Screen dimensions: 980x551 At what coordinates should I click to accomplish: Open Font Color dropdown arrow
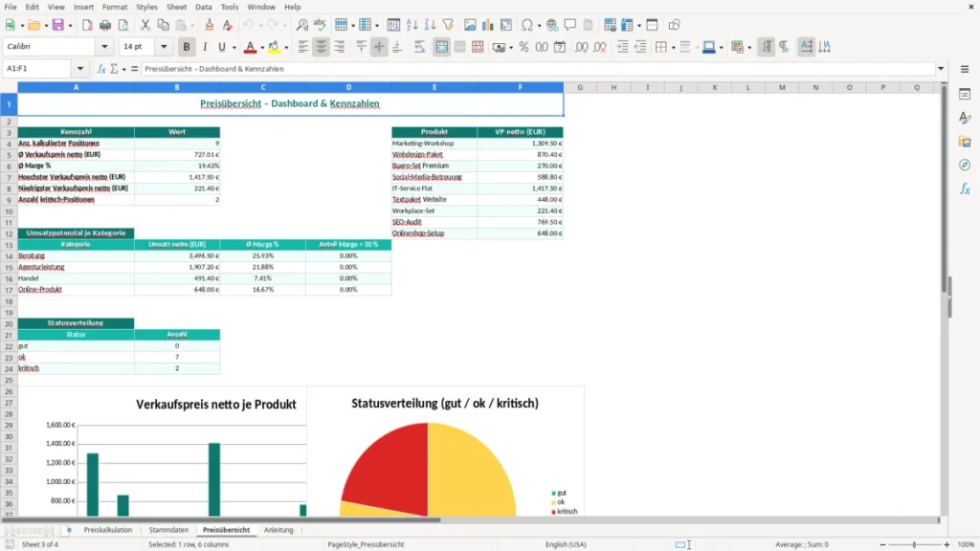pyautogui.click(x=262, y=48)
